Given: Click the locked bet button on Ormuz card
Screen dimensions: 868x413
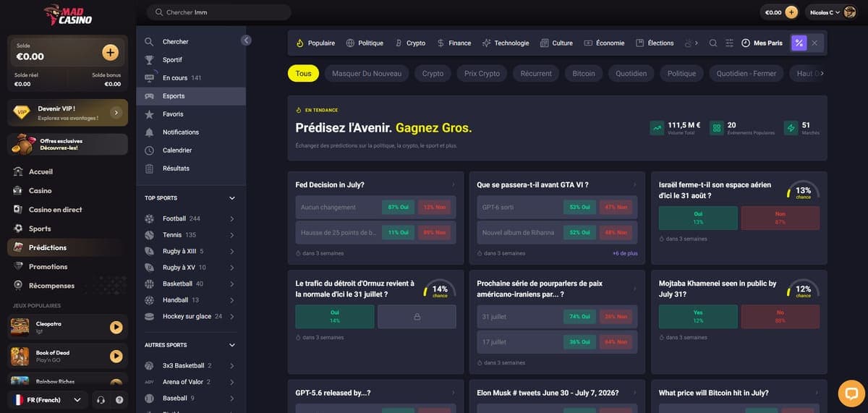Looking at the screenshot, I should coord(417,317).
